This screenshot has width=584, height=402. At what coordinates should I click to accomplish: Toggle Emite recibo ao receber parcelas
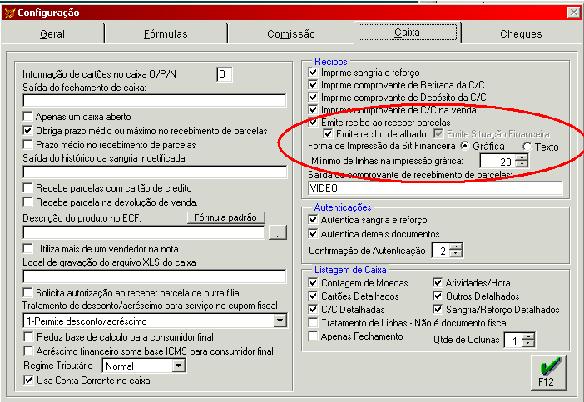(x=313, y=122)
